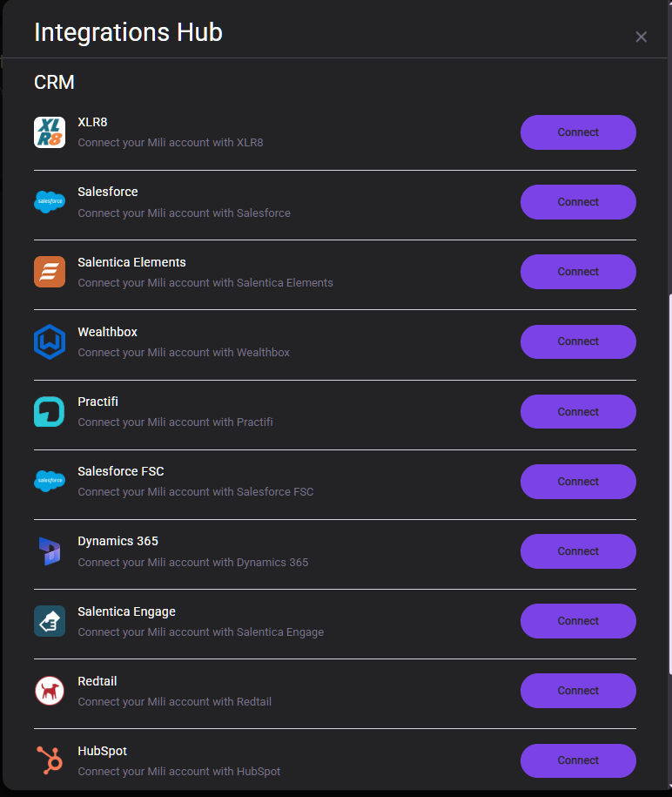Image resolution: width=672 pixels, height=797 pixels.
Task: Click the HubSpot sprocket icon
Action: [50, 760]
